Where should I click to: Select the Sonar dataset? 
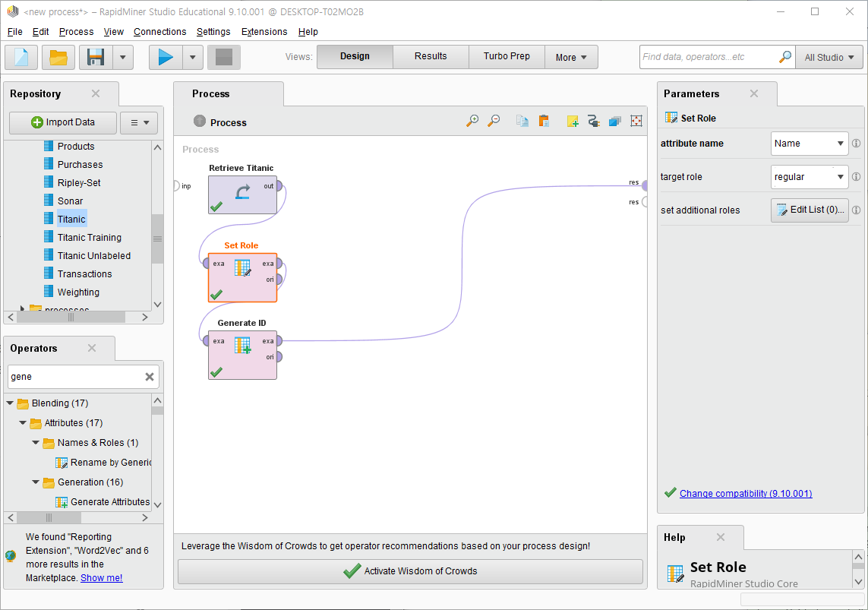[x=70, y=201]
